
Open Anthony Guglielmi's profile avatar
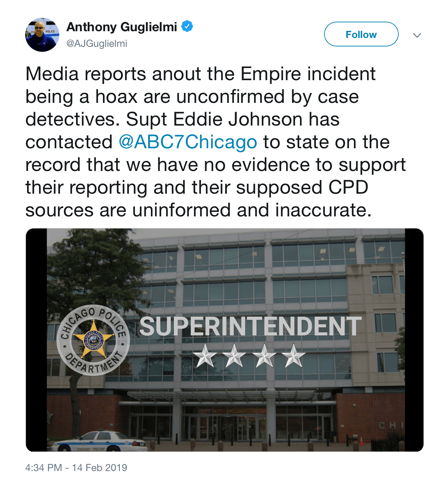pos(42,35)
